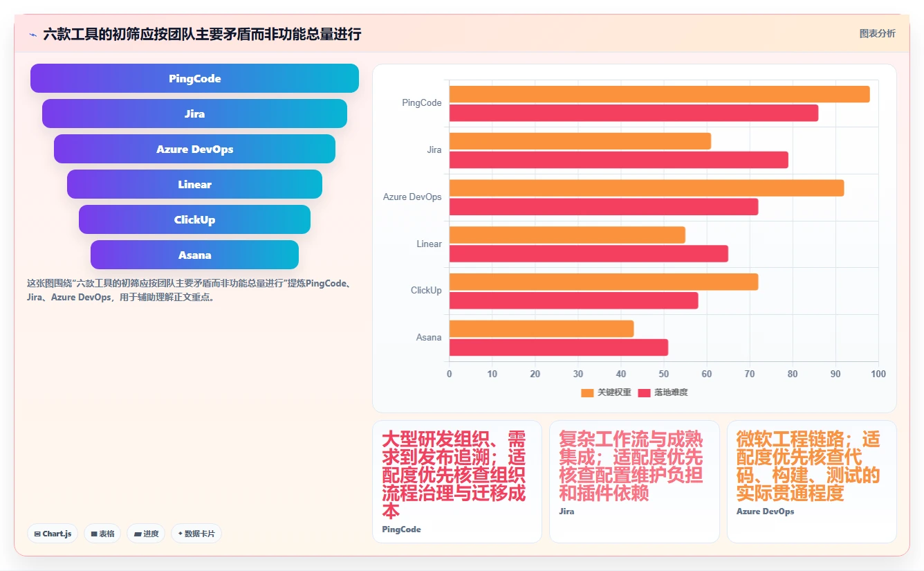Click the 进度 tag
Viewport: 924px width, 571px height.
pyautogui.click(x=146, y=534)
